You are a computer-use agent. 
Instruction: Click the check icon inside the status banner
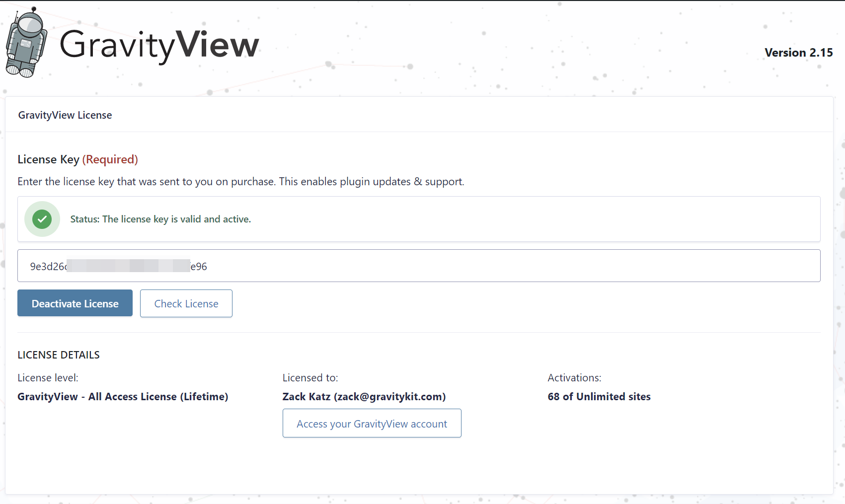42,219
